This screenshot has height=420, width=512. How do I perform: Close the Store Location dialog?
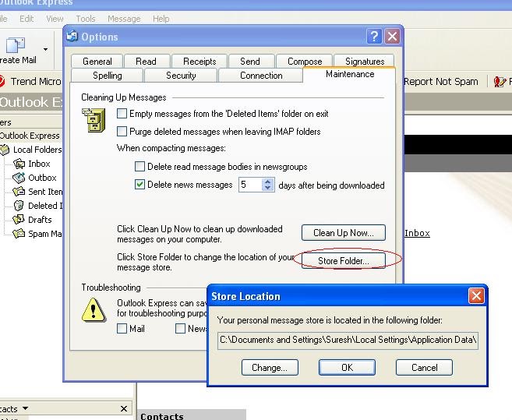pyautogui.click(x=476, y=296)
